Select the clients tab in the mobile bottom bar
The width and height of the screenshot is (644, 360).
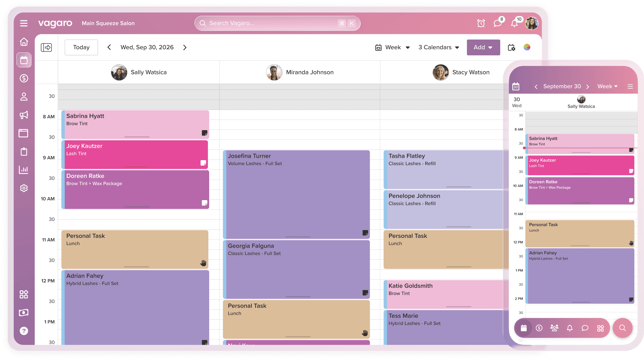pos(554,328)
